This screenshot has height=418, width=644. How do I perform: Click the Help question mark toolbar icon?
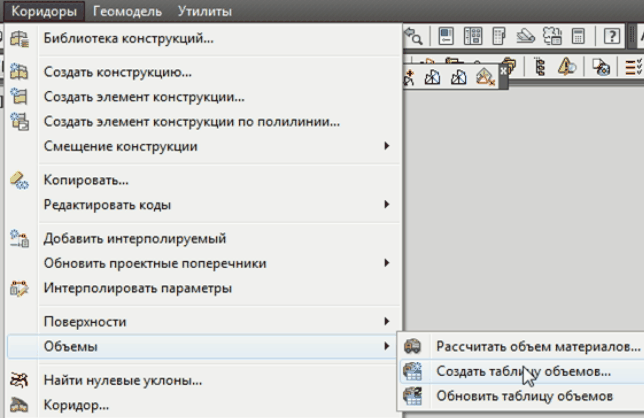tap(610, 39)
